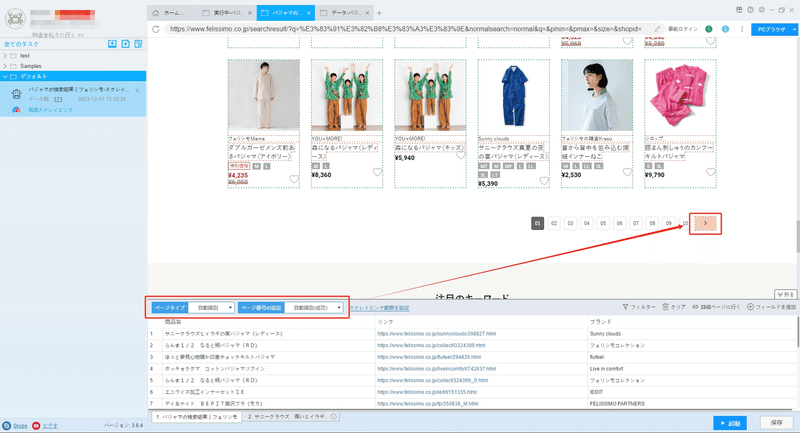Go to page 05 in pagination
The image size is (800, 433).
pos(603,223)
